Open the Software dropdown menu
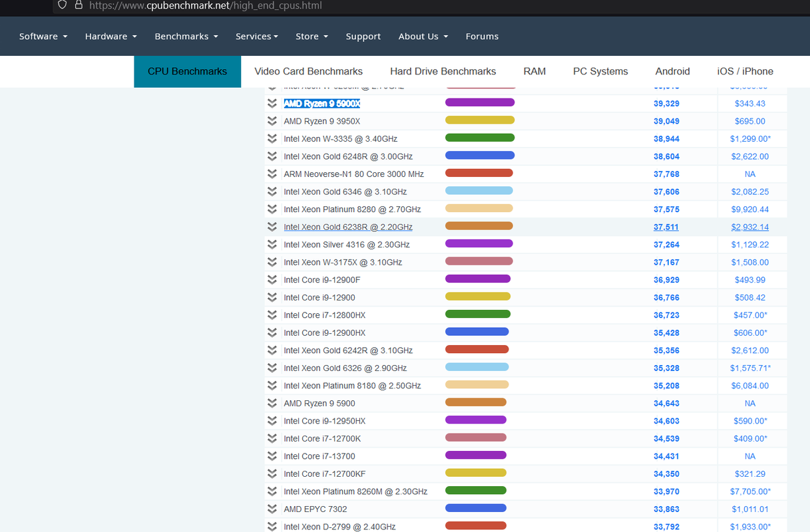The image size is (810, 532). point(43,37)
